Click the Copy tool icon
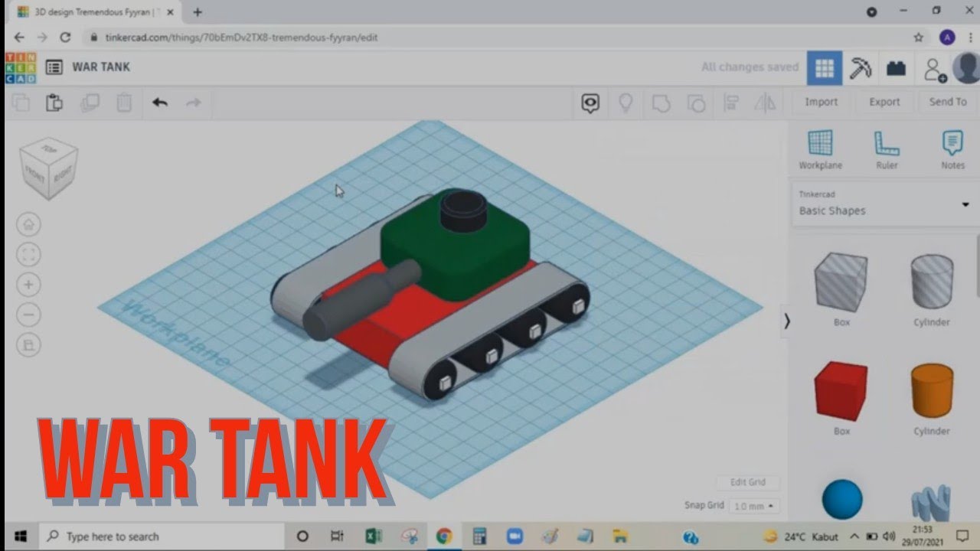Image resolution: width=980 pixels, height=551 pixels. pos(21,103)
